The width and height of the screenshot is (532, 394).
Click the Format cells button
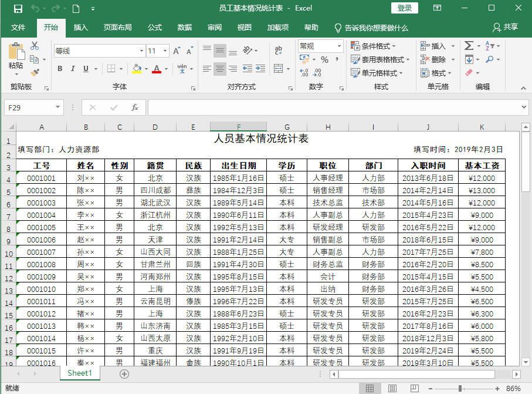[436, 73]
